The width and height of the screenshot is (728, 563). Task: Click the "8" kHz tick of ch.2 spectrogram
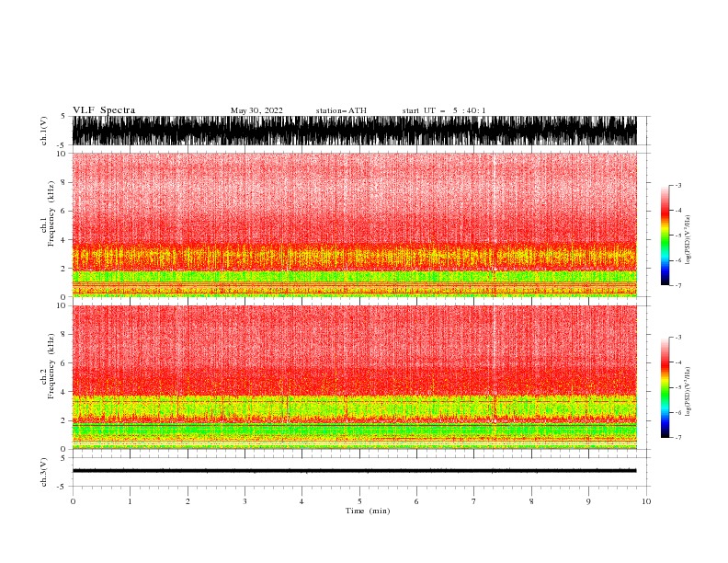pyautogui.click(x=63, y=335)
